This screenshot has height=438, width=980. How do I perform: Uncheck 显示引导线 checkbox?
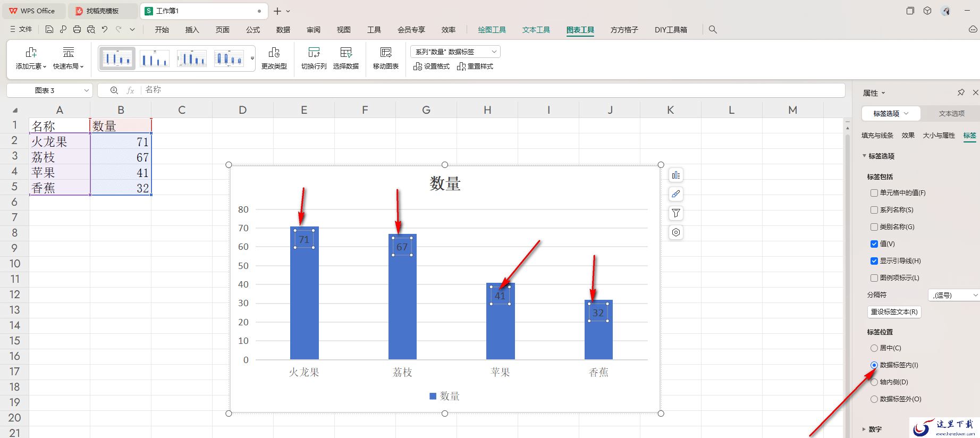pyautogui.click(x=874, y=261)
